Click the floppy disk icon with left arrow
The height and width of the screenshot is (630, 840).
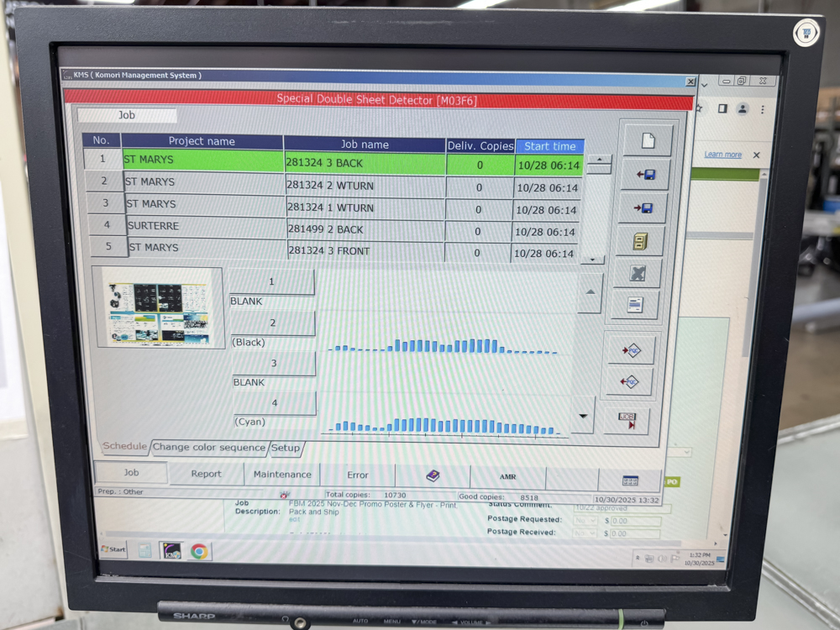coord(645,175)
